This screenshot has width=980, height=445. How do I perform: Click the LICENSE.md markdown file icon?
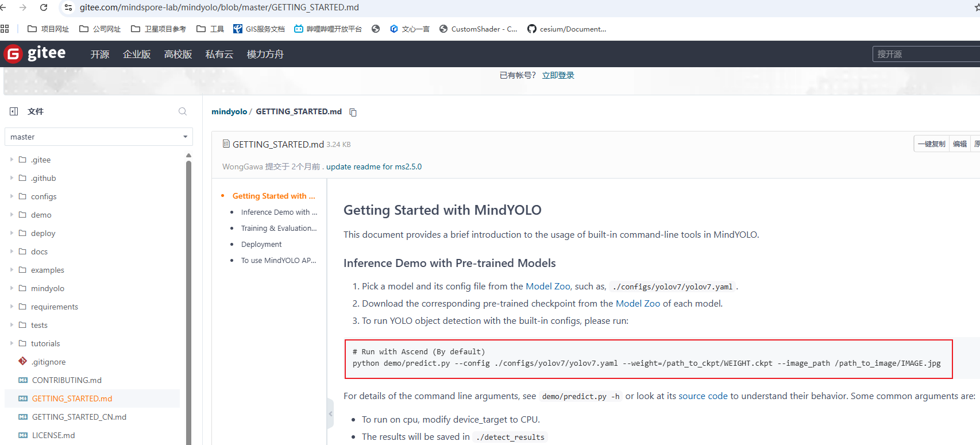(23, 435)
